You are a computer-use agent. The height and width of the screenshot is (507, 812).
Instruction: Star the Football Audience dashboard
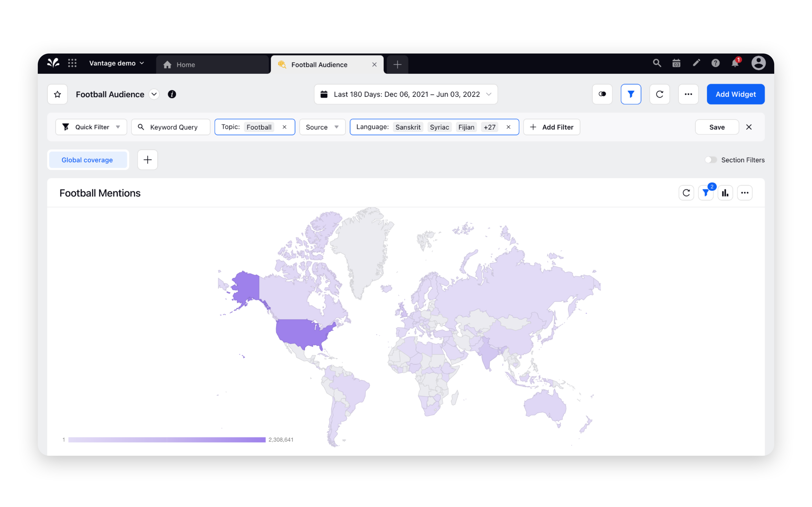57,94
